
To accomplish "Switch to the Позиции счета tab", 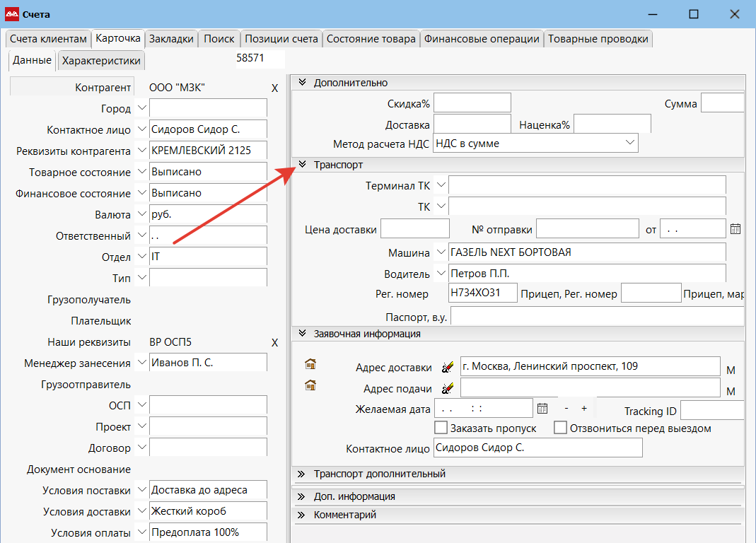I will point(281,39).
